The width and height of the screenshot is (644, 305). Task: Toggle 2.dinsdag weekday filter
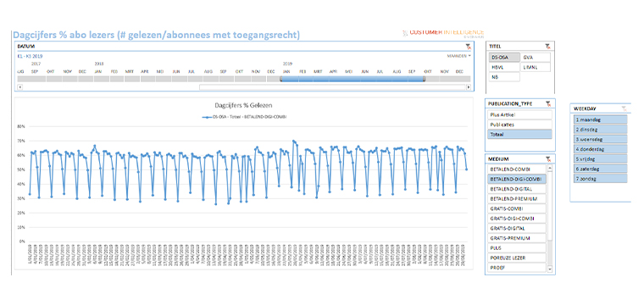pyautogui.click(x=600, y=130)
